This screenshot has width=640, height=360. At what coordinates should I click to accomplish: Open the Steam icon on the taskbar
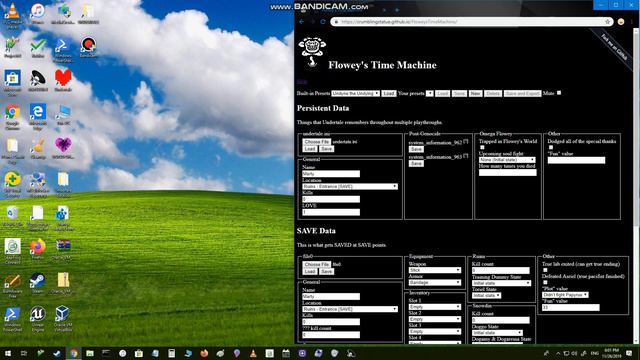[57, 353]
